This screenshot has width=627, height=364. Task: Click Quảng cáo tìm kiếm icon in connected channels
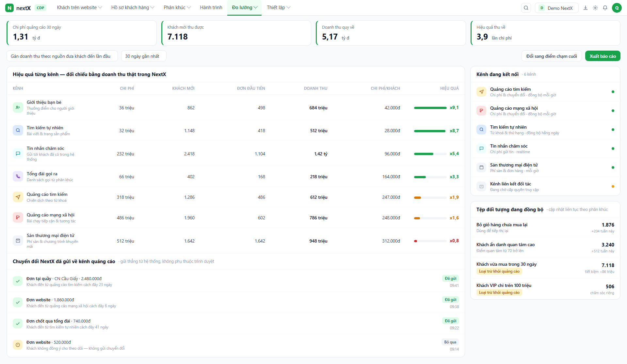click(481, 92)
